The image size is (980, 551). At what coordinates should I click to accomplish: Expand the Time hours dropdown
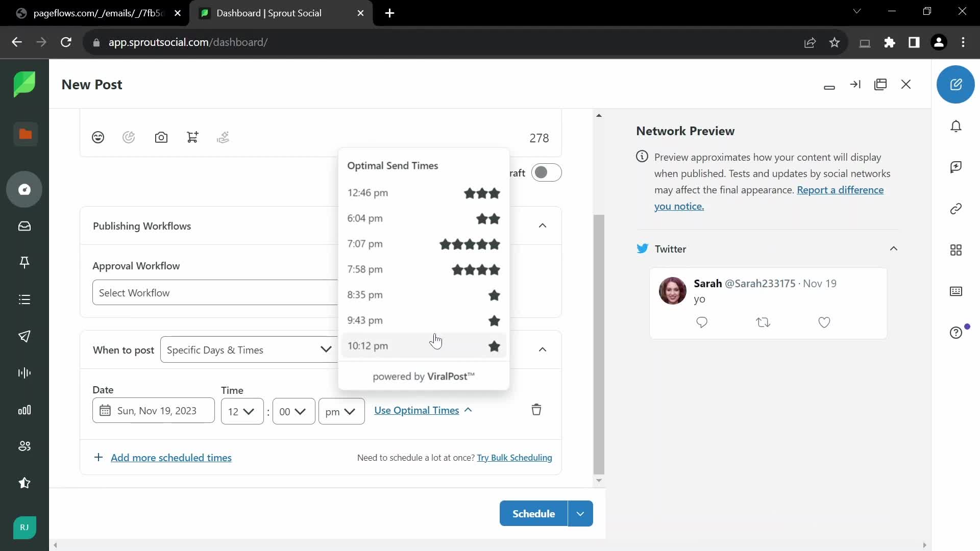241,411
